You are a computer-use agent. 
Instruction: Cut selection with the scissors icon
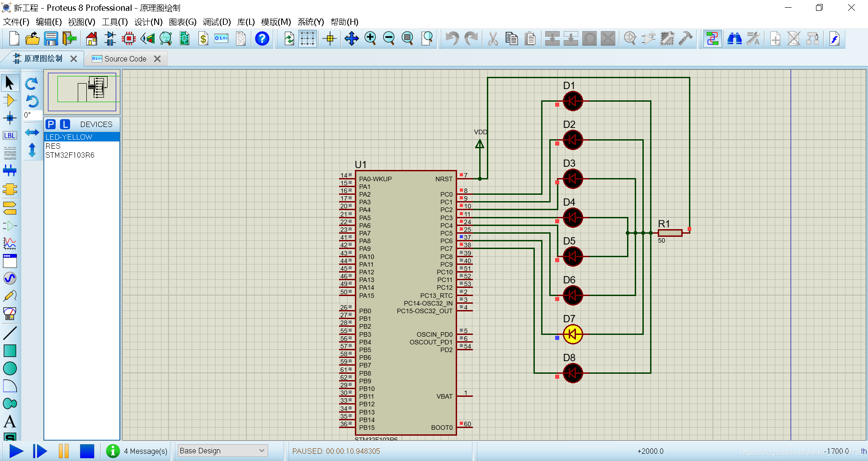pyautogui.click(x=493, y=38)
